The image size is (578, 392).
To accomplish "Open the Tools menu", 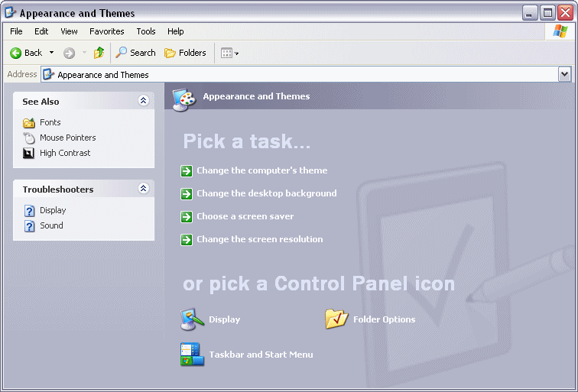I will 146,31.
